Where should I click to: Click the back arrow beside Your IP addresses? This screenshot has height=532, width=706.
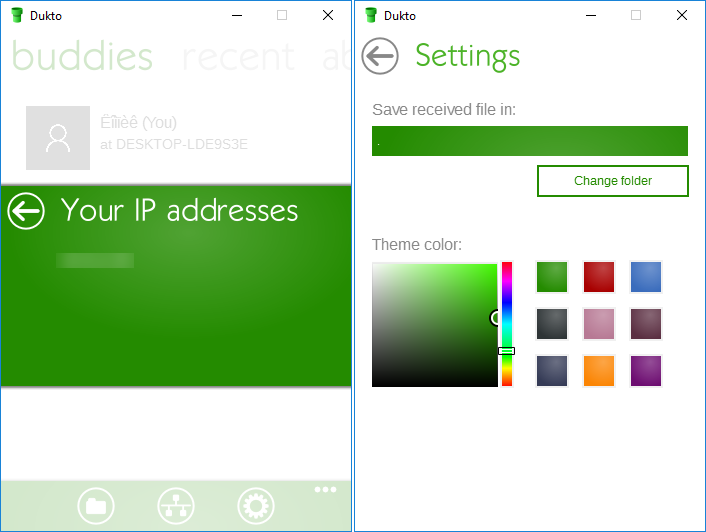(26, 211)
